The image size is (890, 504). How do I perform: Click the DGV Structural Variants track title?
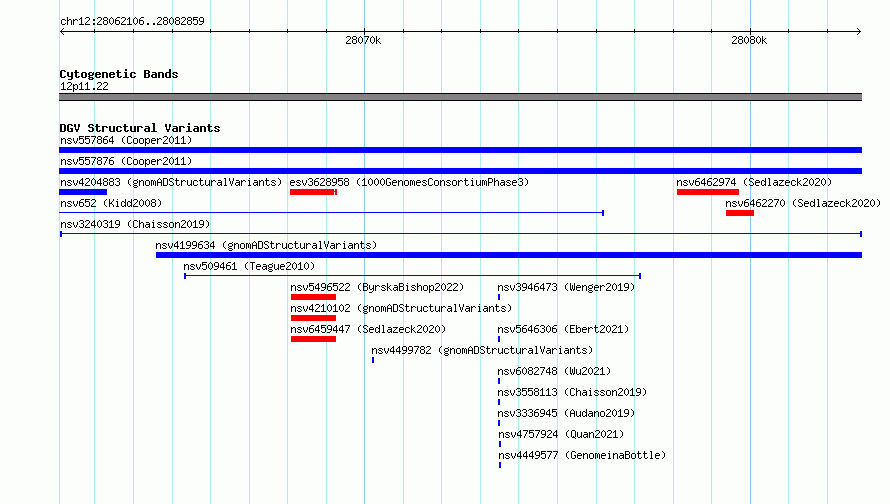tap(140, 128)
